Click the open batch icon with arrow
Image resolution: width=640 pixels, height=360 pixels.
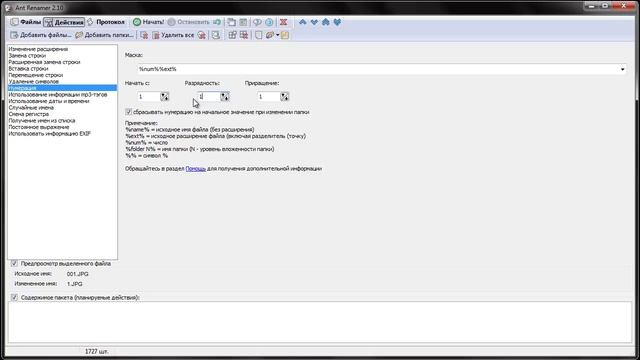[x=270, y=36]
